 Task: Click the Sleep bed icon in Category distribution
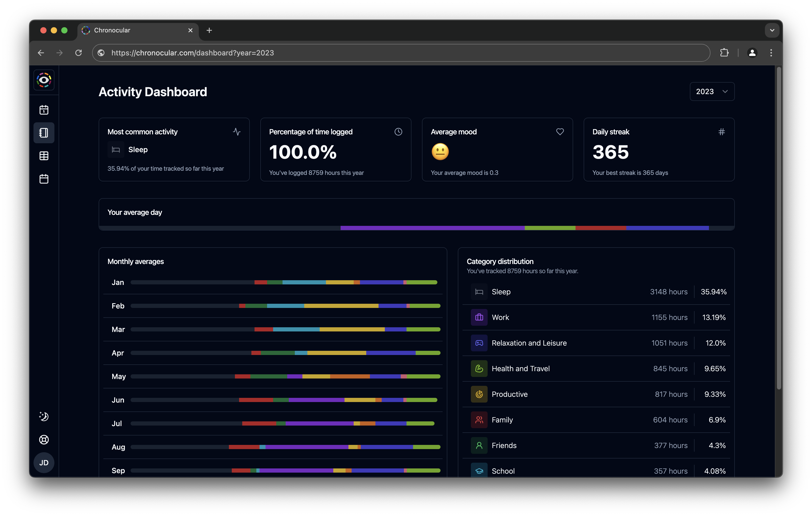point(479,292)
